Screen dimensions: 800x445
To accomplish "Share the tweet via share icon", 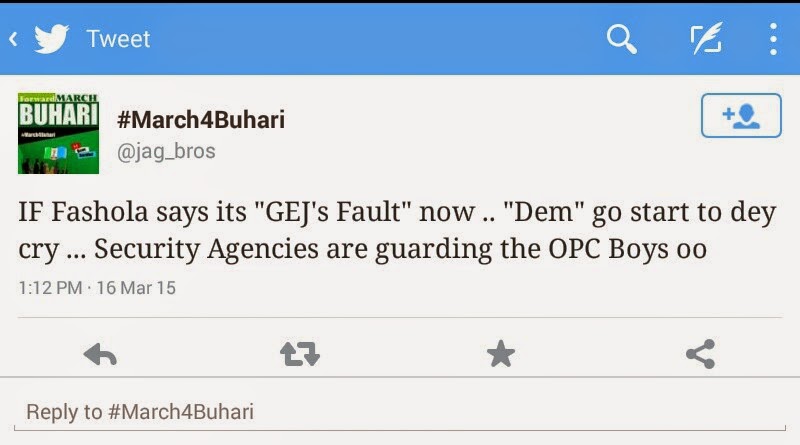I will (x=700, y=353).
